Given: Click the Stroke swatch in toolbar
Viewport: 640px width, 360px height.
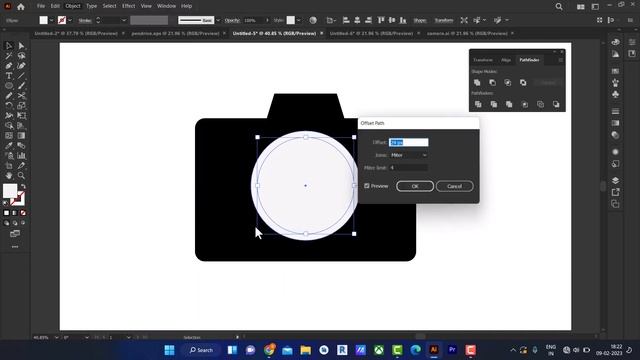Looking at the screenshot, I should click(x=18, y=199).
